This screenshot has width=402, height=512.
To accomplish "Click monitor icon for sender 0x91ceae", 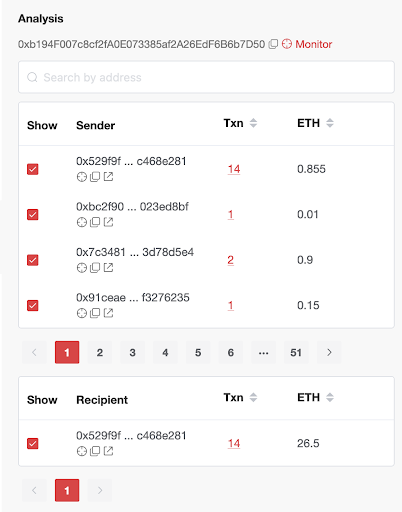I will pos(82,313).
